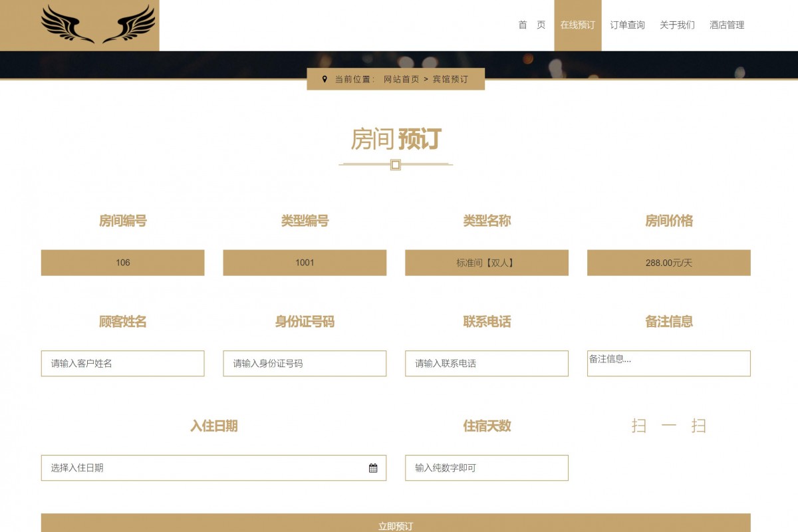Click the stay days 输入纯数字即可 field
This screenshot has height=532, width=798.
point(486,467)
